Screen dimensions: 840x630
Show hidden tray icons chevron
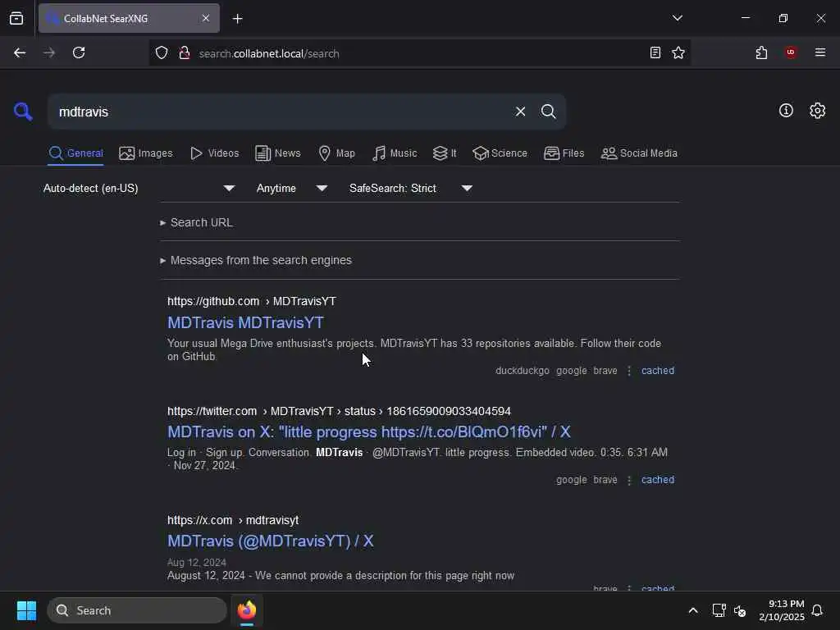(x=692, y=610)
